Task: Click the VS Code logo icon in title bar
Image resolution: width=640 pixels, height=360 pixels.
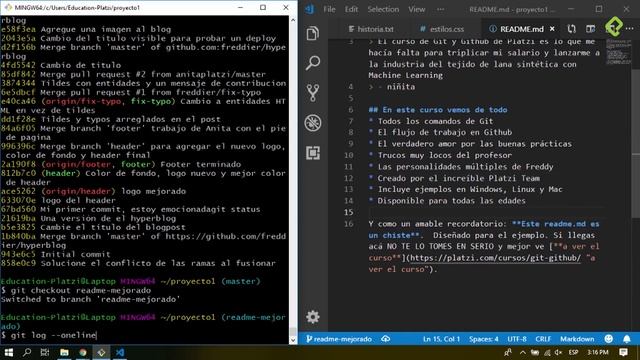Action: pos(310,9)
